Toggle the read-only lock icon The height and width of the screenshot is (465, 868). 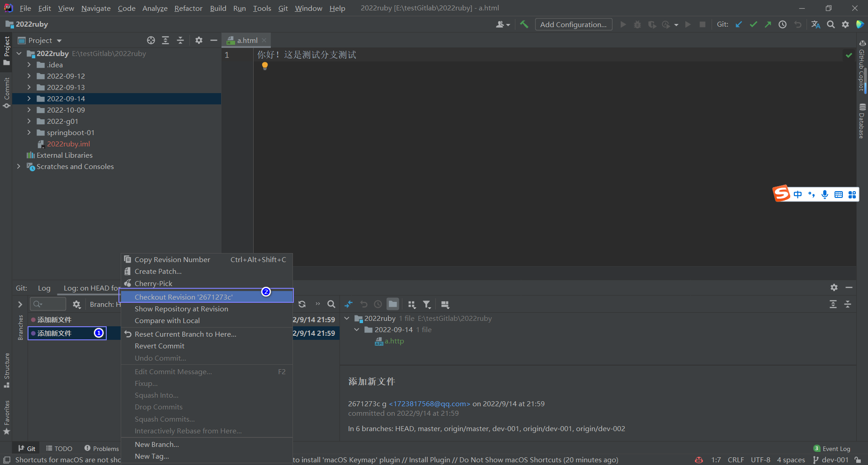858,460
